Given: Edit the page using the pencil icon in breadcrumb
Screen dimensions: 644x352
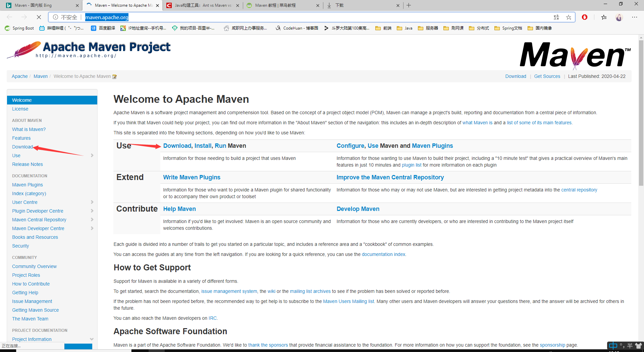Looking at the screenshot, I should 114,77.
